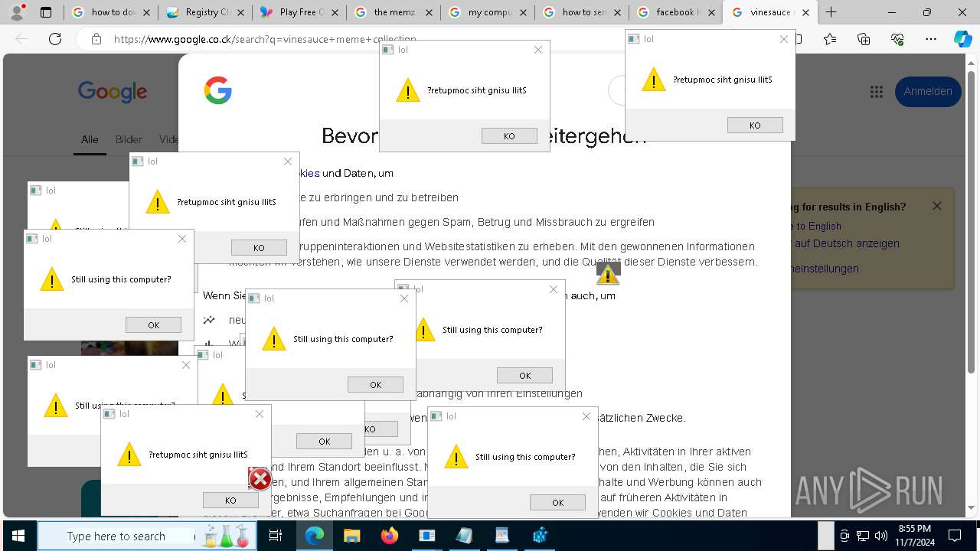Open Task View on the taskbar
Viewport: 980px width, 551px height.
[x=276, y=536]
